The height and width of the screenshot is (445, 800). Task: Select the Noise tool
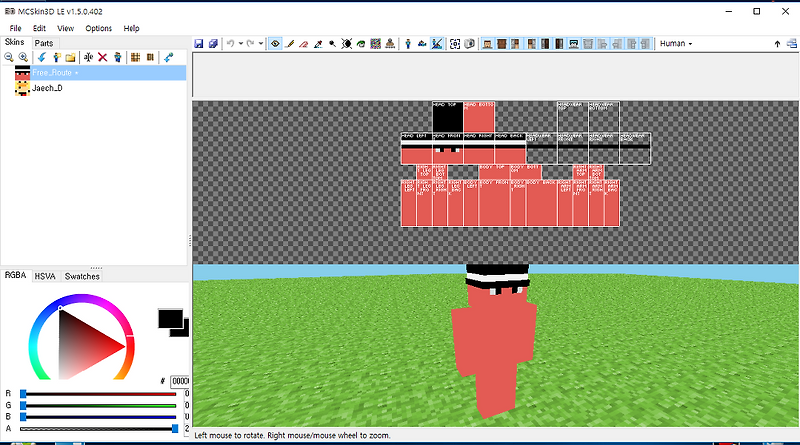[x=376, y=44]
